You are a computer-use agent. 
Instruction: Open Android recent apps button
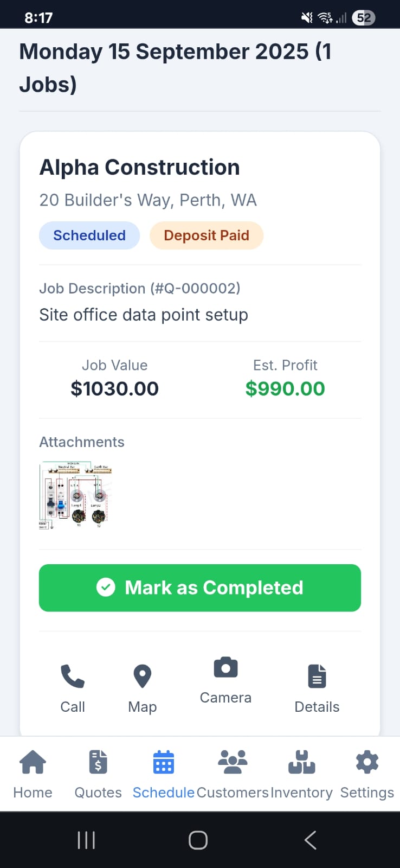pyautogui.click(x=86, y=840)
